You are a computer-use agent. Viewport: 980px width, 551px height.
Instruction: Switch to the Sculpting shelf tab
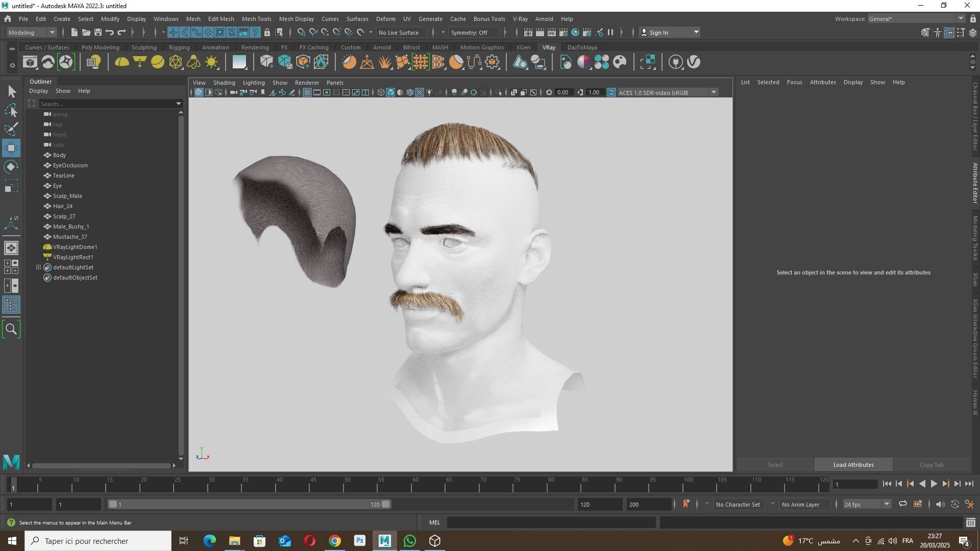point(144,47)
